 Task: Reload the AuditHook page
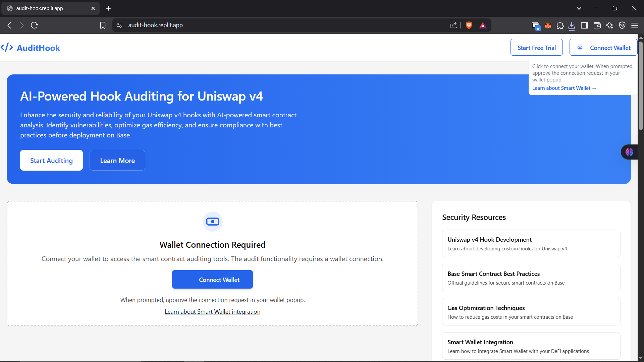click(x=34, y=25)
